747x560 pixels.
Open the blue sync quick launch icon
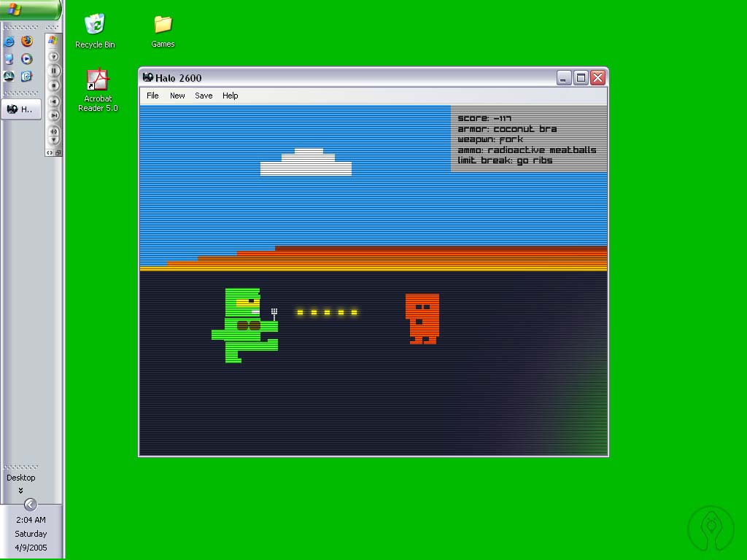pos(27,76)
